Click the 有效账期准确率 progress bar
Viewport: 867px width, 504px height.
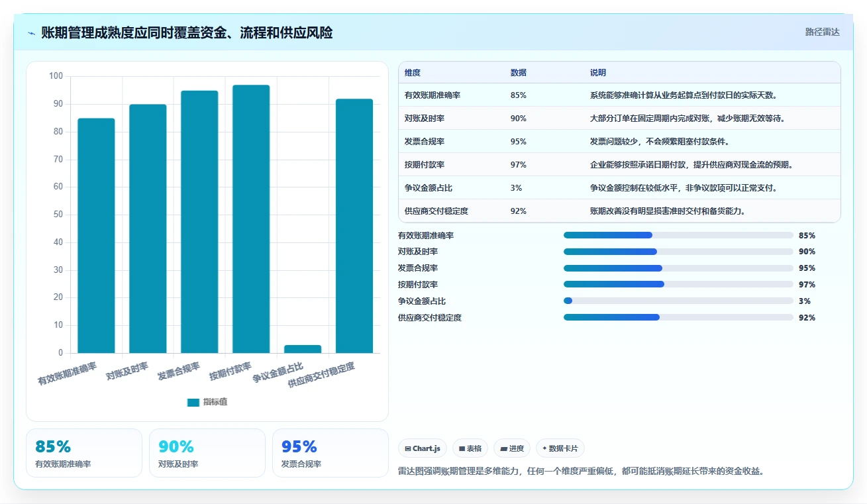(x=678, y=235)
